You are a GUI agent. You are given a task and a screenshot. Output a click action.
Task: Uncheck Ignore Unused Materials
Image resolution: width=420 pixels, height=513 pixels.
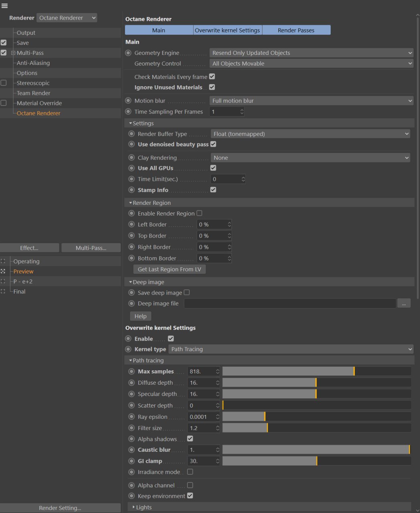(x=212, y=87)
